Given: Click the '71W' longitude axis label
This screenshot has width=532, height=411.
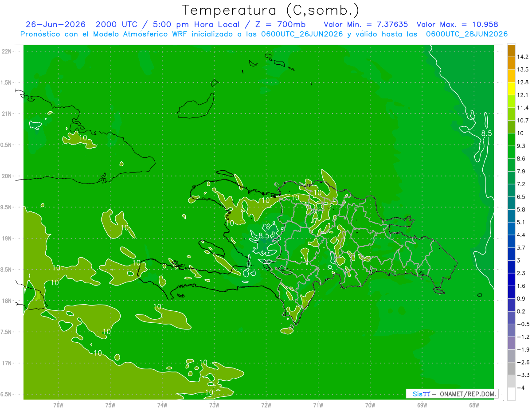Looking at the screenshot, I should coord(318,405).
